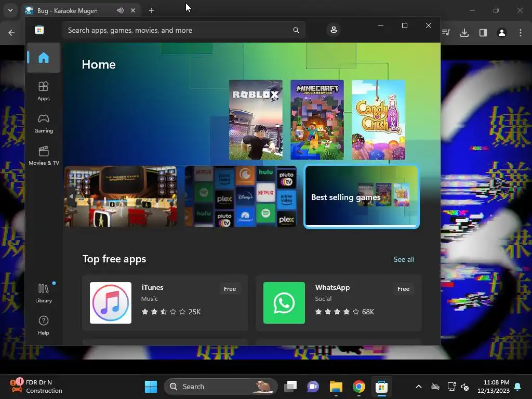532x399 pixels.
Task: Open the Hunger Games banner card
Action: point(121,196)
